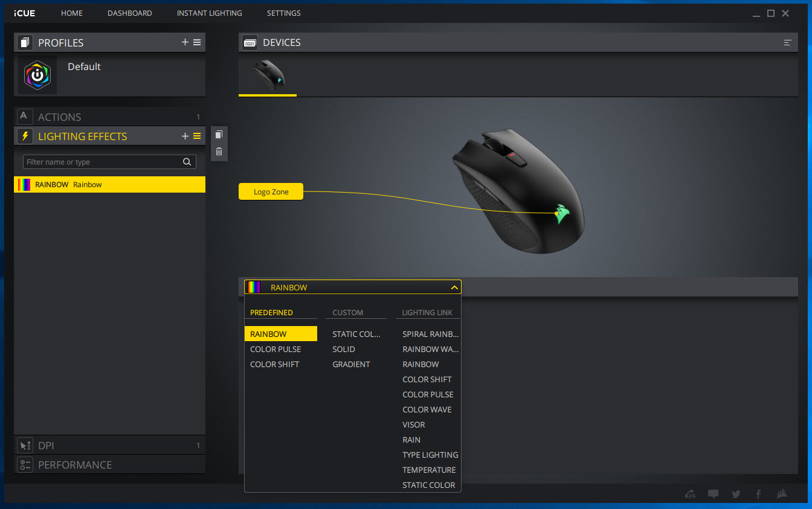Choose custom GRADIENT effect
The image size is (812, 509).
click(x=351, y=364)
